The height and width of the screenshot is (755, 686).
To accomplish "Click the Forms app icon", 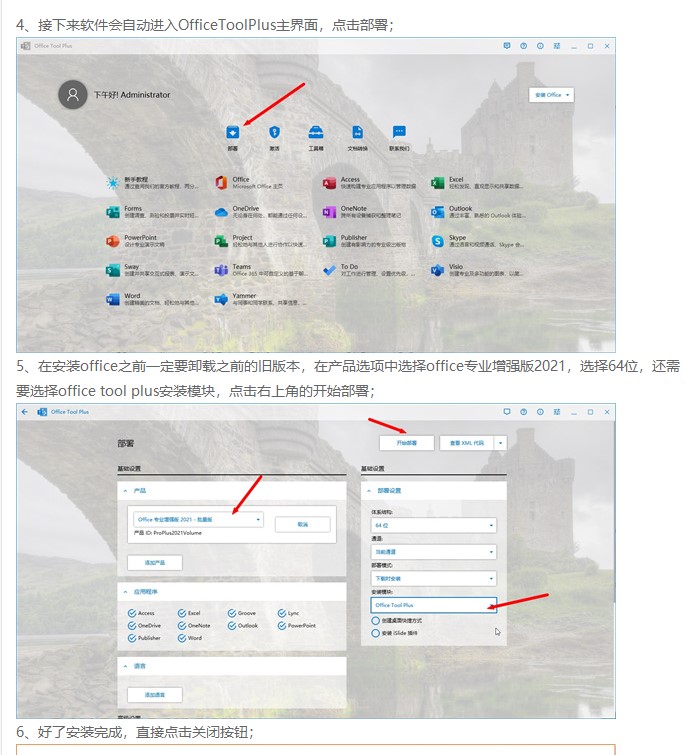I will tap(113, 212).
